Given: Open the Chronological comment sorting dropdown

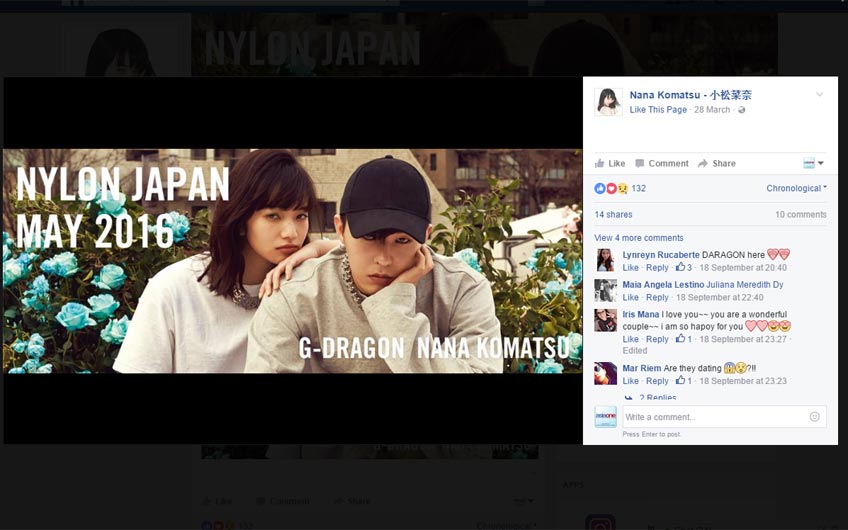Looking at the screenshot, I should (x=796, y=188).
